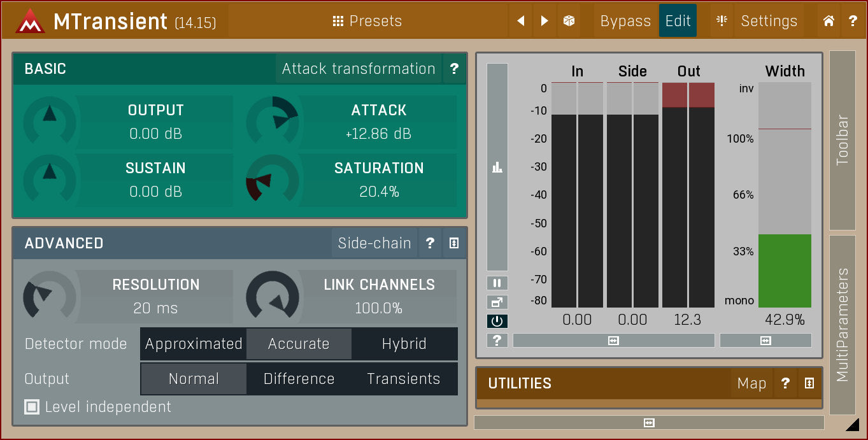Click the Side-chain button

point(374,243)
